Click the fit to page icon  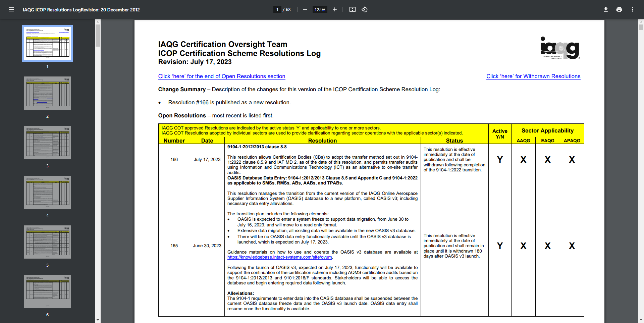(352, 9)
